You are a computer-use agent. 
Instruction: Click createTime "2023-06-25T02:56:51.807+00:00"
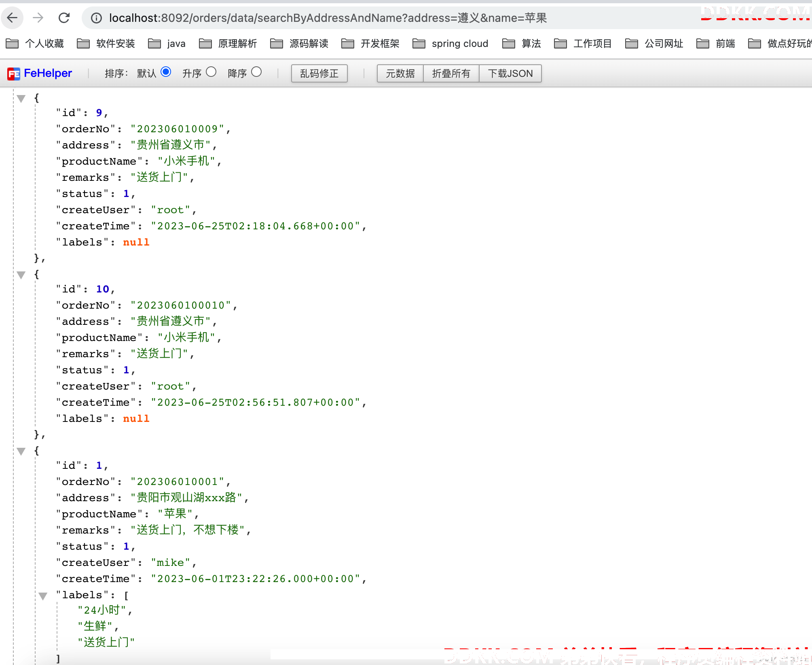tap(255, 402)
